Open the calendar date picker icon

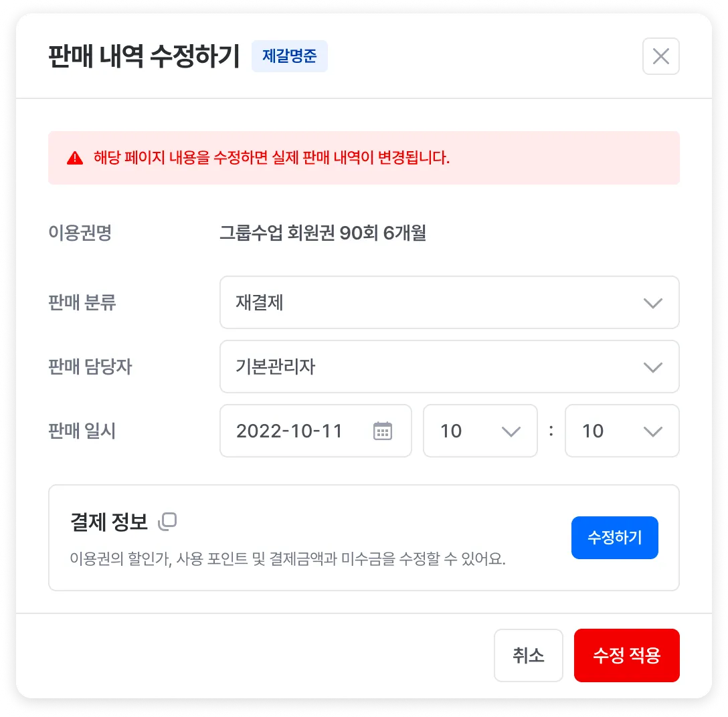coord(383,431)
